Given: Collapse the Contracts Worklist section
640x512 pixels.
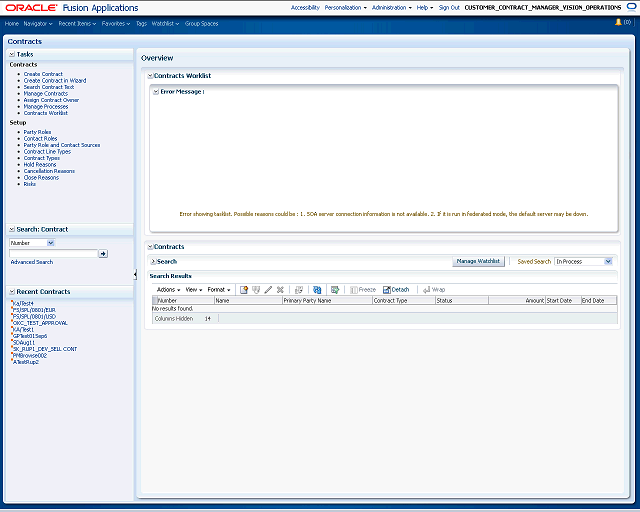Looking at the screenshot, I should pyautogui.click(x=150, y=76).
